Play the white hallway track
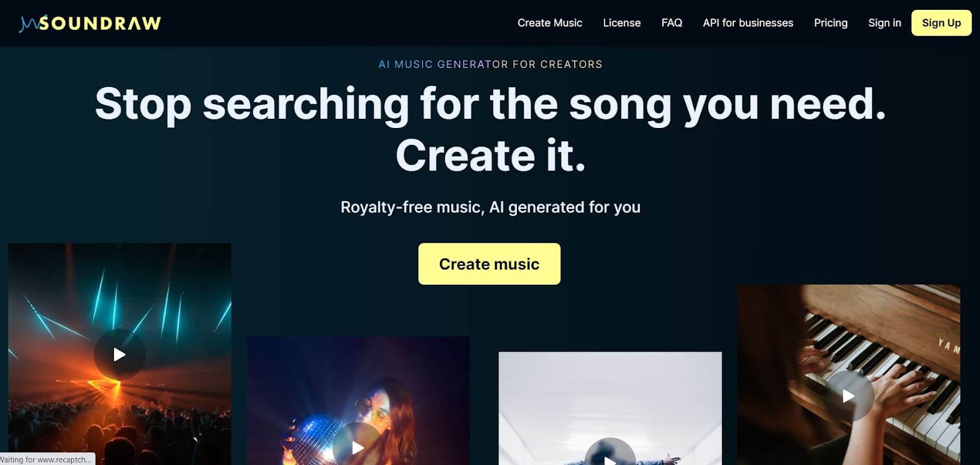Screen dimensions: 980x465 [x=610, y=453]
